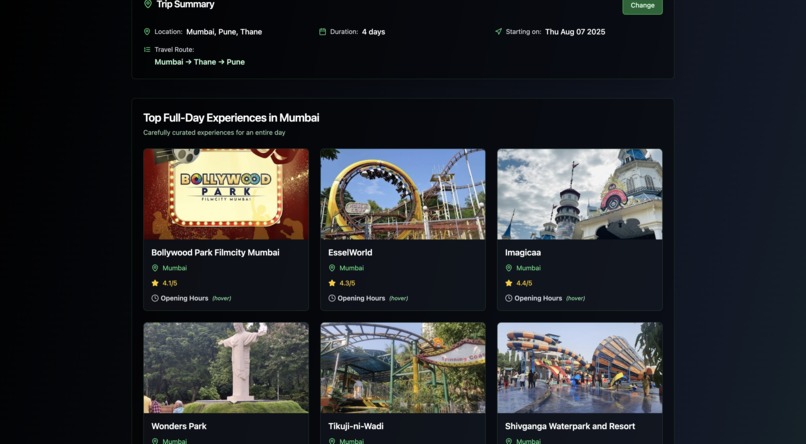
Task: Click the 4.4/5 rating text
Action: (524, 284)
